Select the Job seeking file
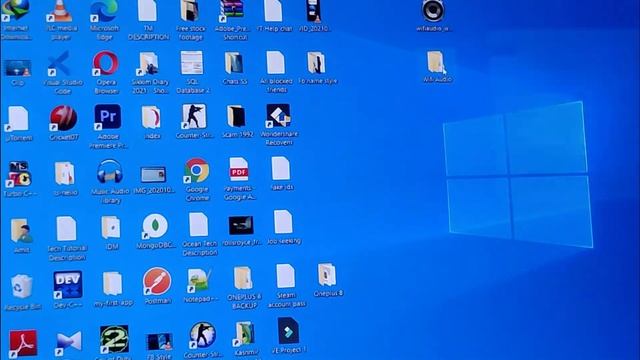 point(283,223)
